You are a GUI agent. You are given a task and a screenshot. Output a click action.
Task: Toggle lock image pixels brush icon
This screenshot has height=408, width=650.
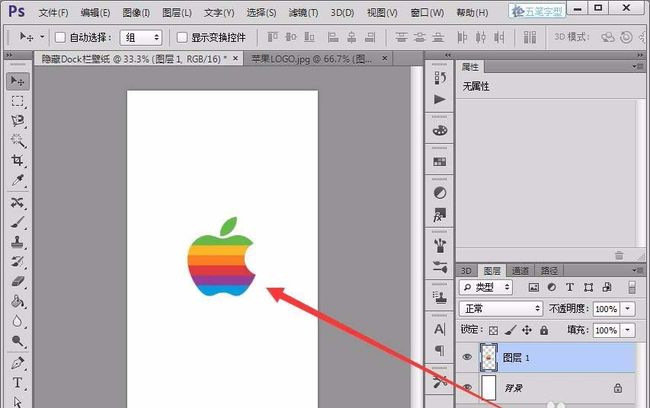511,330
